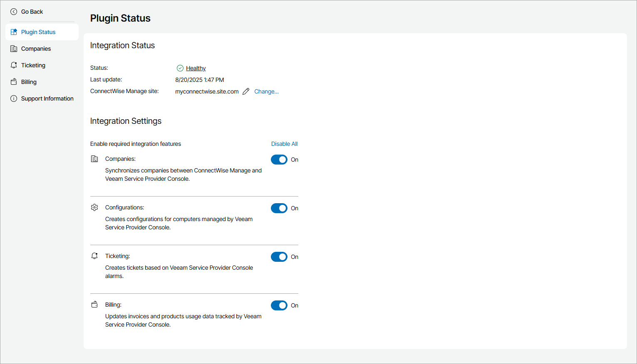The width and height of the screenshot is (637, 364).
Task: Open the Healthy status details link
Action: click(x=196, y=68)
